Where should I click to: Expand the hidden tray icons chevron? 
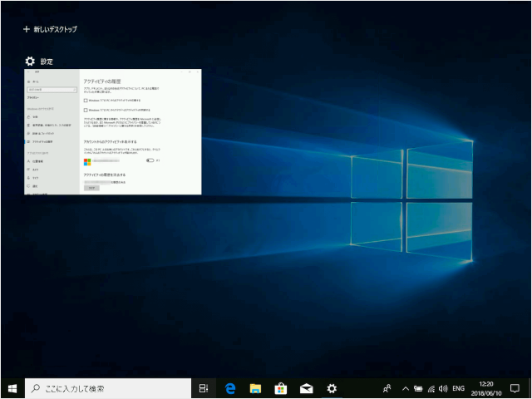406,388
